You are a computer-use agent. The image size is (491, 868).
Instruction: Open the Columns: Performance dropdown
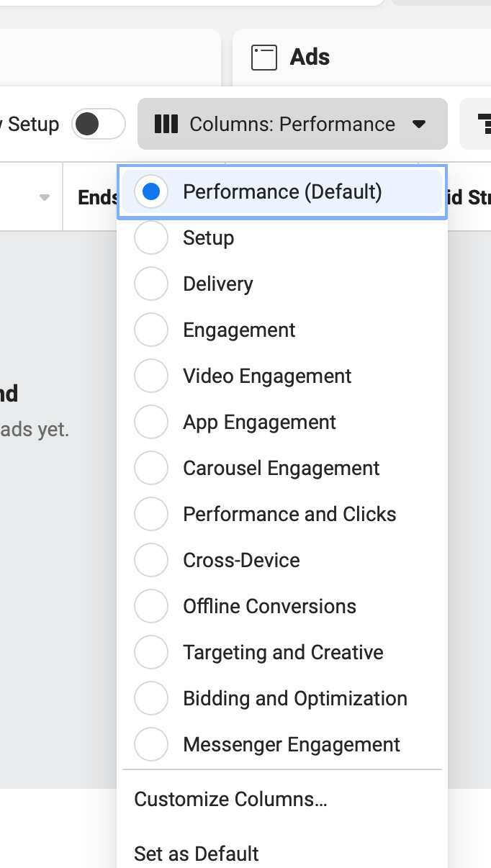pos(292,124)
